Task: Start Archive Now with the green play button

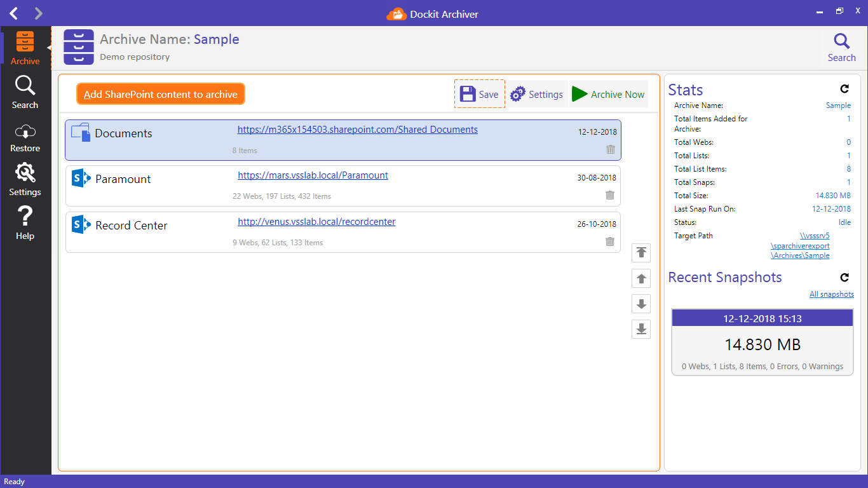Action: pos(608,94)
